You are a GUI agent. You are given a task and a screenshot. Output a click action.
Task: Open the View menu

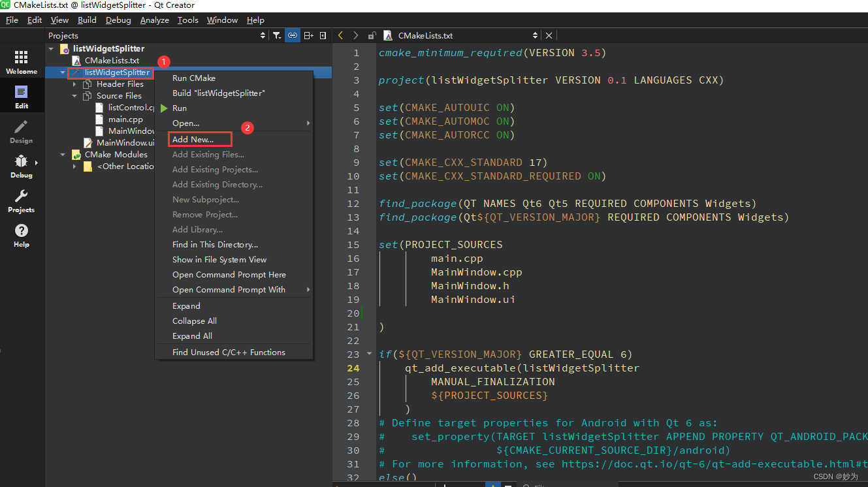[x=59, y=20]
